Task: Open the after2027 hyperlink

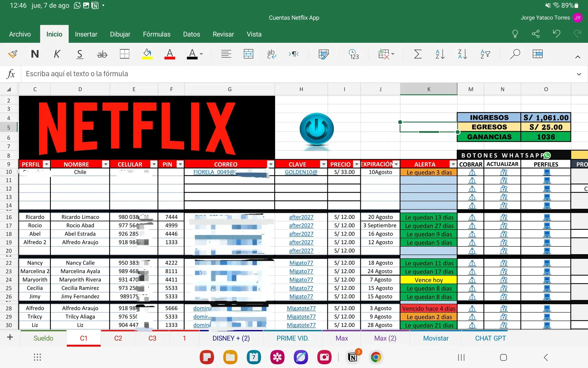Action: point(301,217)
